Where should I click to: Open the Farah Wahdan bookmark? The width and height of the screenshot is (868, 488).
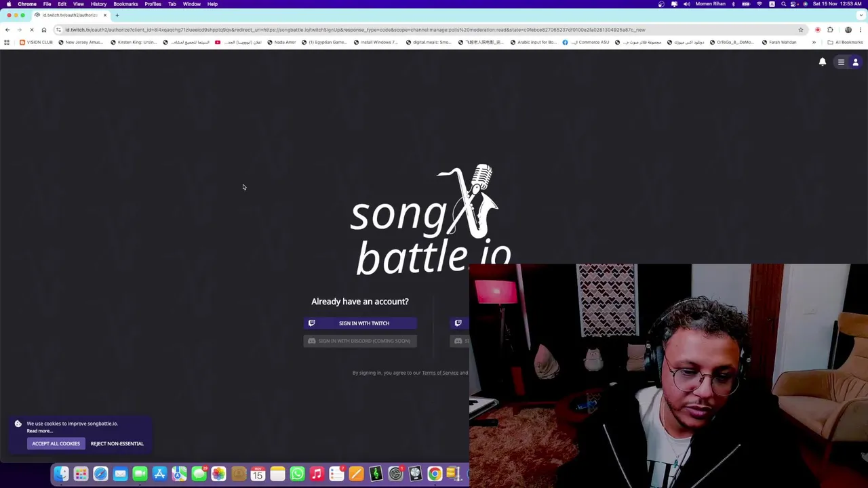pos(778,42)
